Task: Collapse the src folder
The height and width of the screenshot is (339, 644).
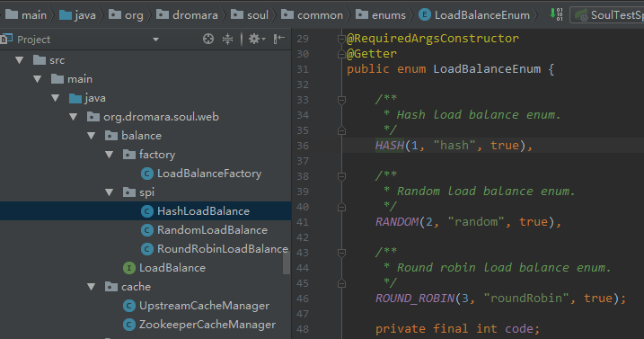Action: tap(19, 60)
